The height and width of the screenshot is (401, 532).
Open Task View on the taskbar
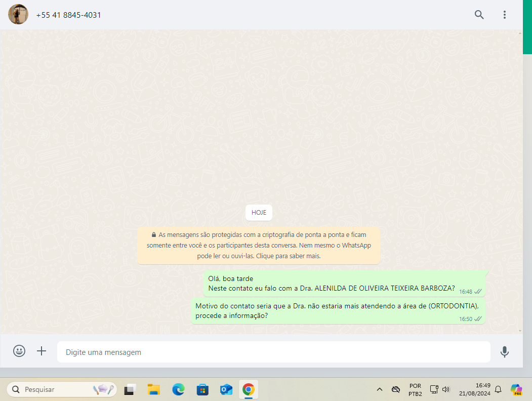(x=130, y=389)
